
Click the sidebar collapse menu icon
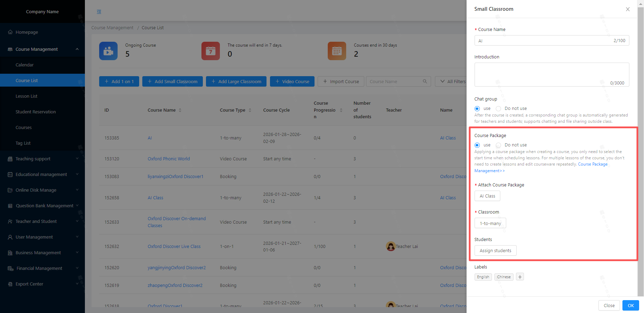tap(99, 12)
